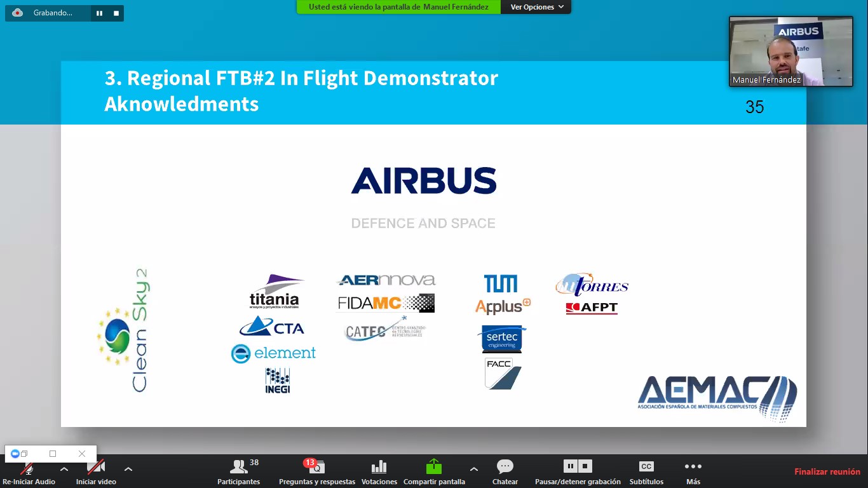The height and width of the screenshot is (488, 868).
Task: Click the FACC logo on the slide
Action: point(503,374)
